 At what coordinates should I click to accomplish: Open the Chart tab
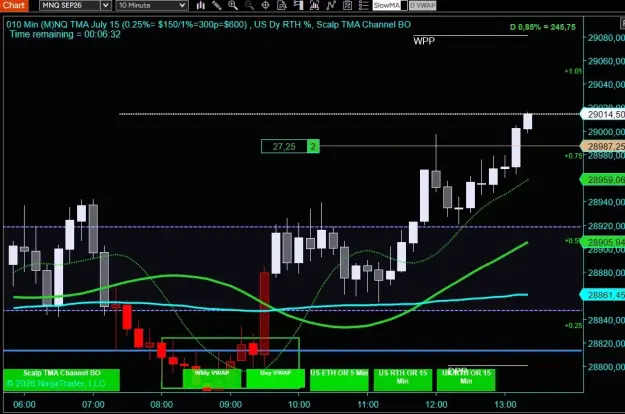[14, 5]
